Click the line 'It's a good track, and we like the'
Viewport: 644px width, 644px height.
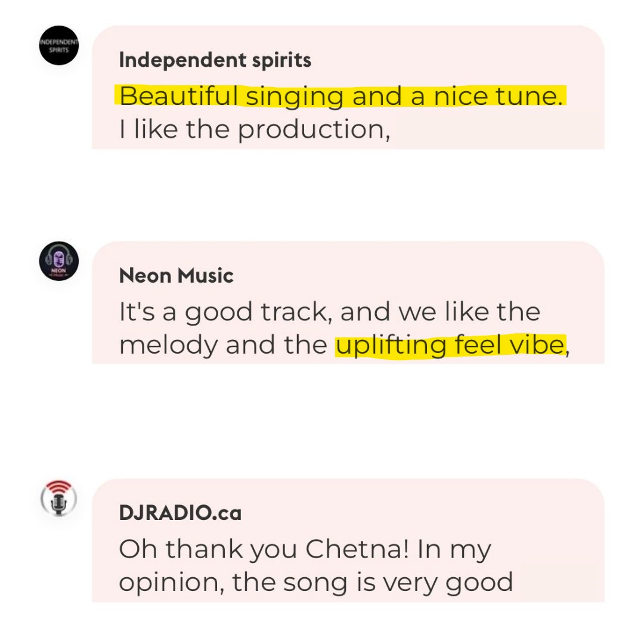tap(329, 312)
